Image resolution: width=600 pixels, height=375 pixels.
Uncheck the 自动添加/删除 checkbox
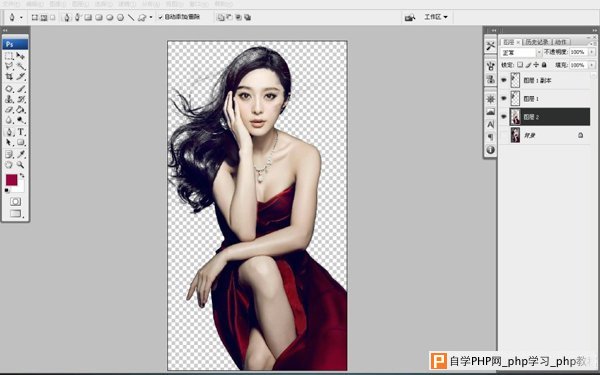click(161, 17)
